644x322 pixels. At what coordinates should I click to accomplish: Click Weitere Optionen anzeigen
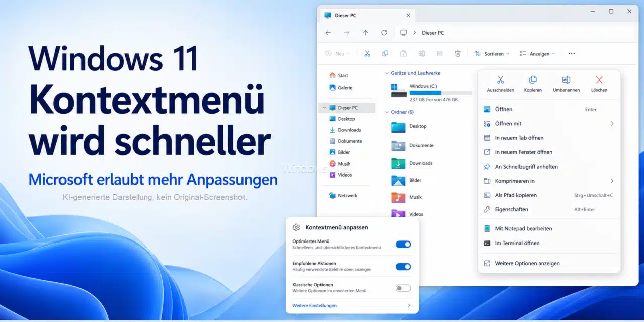(549, 263)
